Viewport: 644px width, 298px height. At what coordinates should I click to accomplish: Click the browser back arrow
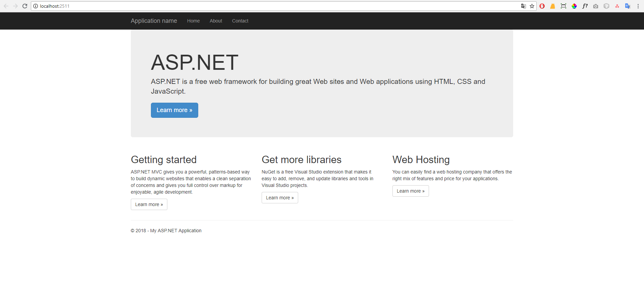coord(6,6)
